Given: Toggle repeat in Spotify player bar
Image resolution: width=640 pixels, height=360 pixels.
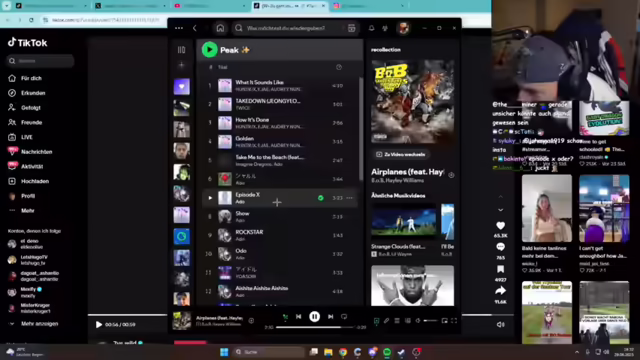Looking at the screenshot, I should click(x=344, y=316).
